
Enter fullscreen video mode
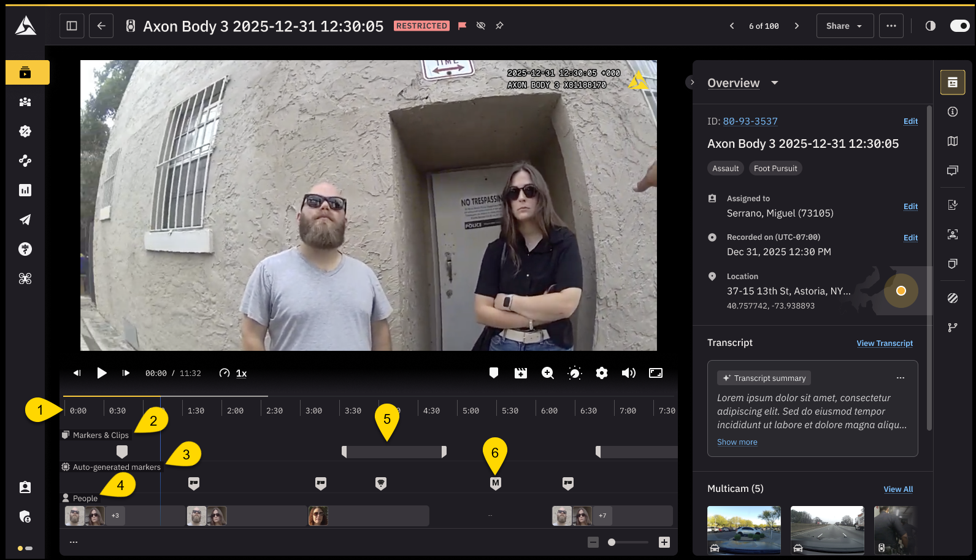point(656,373)
